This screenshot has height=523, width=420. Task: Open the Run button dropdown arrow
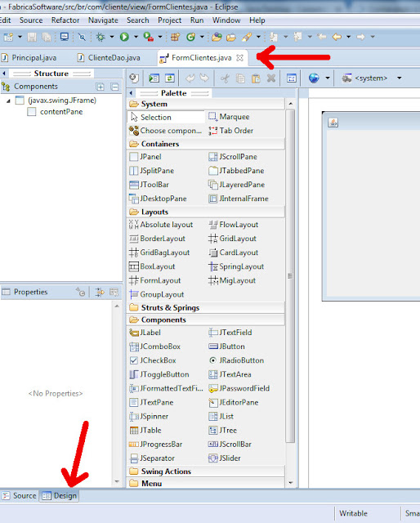click(x=136, y=37)
